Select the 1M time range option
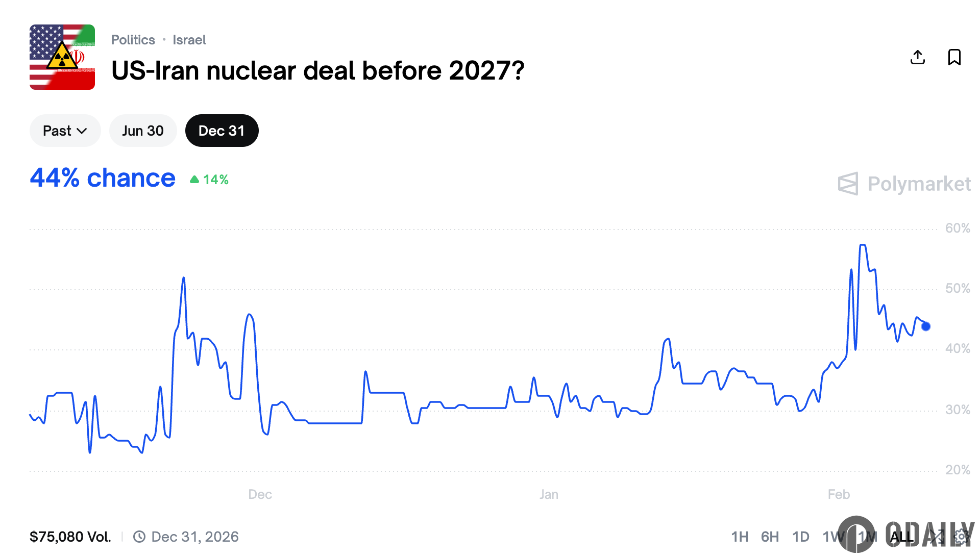This screenshot has width=980, height=558. [x=867, y=537]
